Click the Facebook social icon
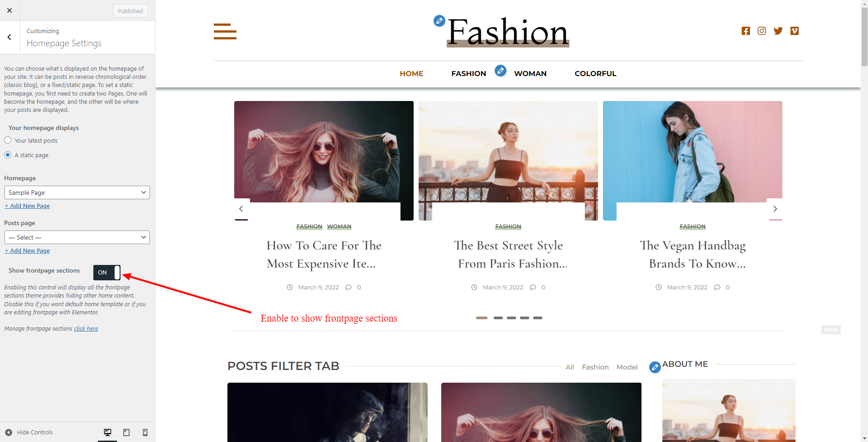This screenshot has width=868, height=442. 746,31
